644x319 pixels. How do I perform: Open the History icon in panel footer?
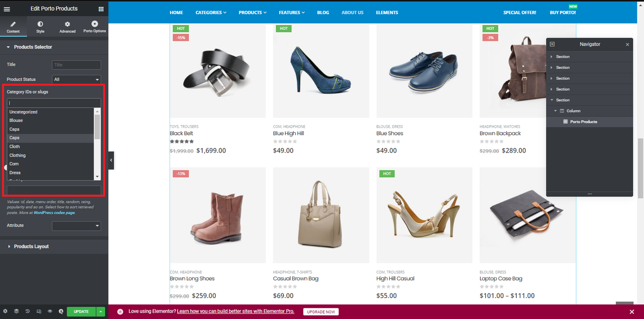coord(27,311)
